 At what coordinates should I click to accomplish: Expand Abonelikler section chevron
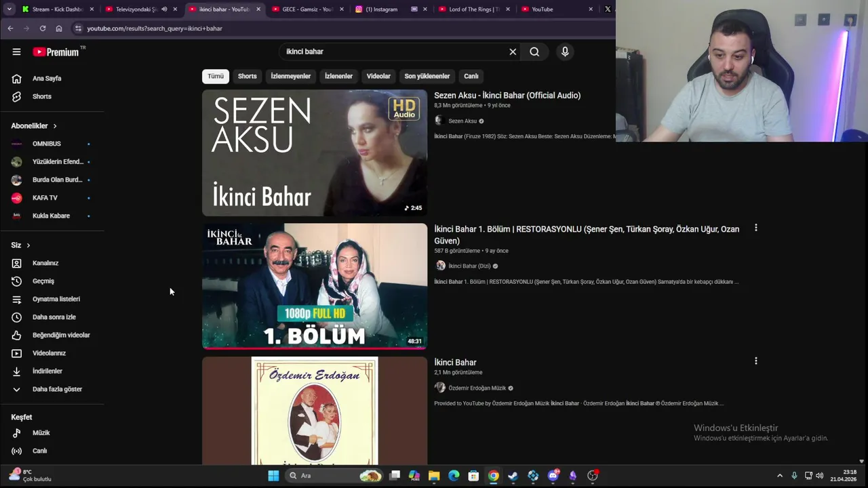[55, 126]
